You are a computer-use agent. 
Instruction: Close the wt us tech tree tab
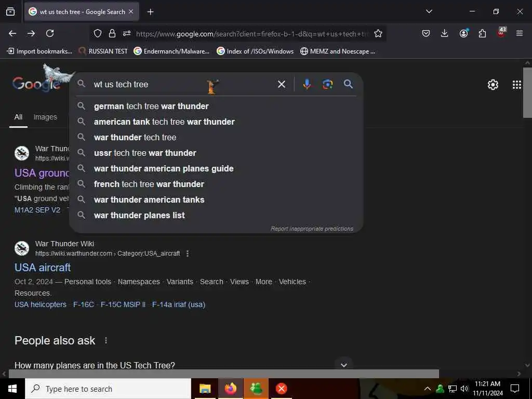click(131, 11)
